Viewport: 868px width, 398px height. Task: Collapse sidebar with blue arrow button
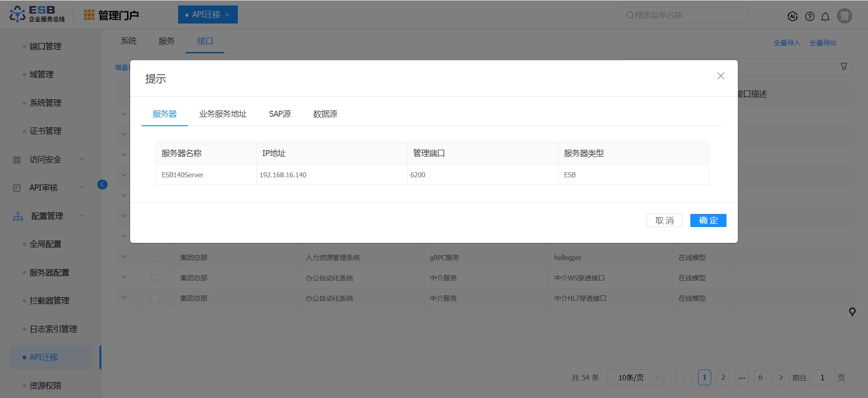[x=103, y=185]
